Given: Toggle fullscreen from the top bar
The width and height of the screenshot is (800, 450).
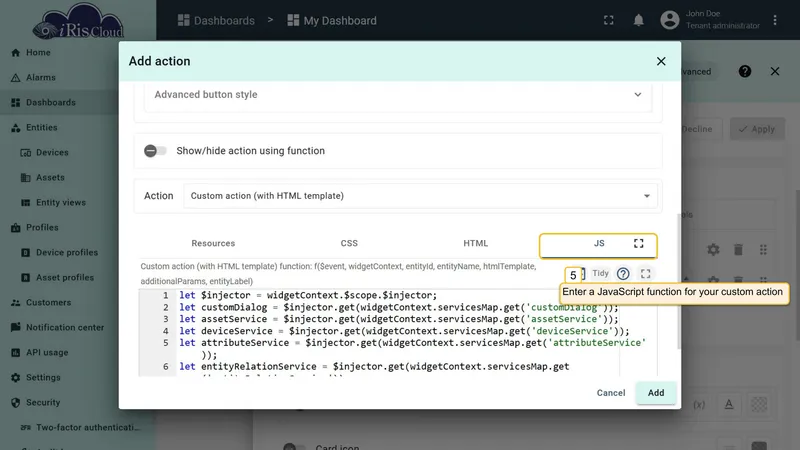Looking at the screenshot, I should (x=608, y=20).
